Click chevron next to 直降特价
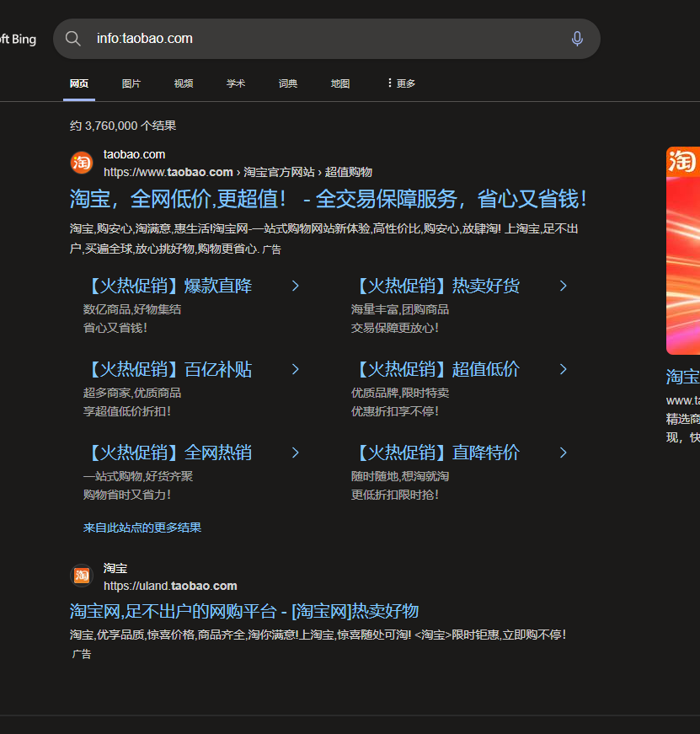The image size is (700, 734). coord(564,453)
